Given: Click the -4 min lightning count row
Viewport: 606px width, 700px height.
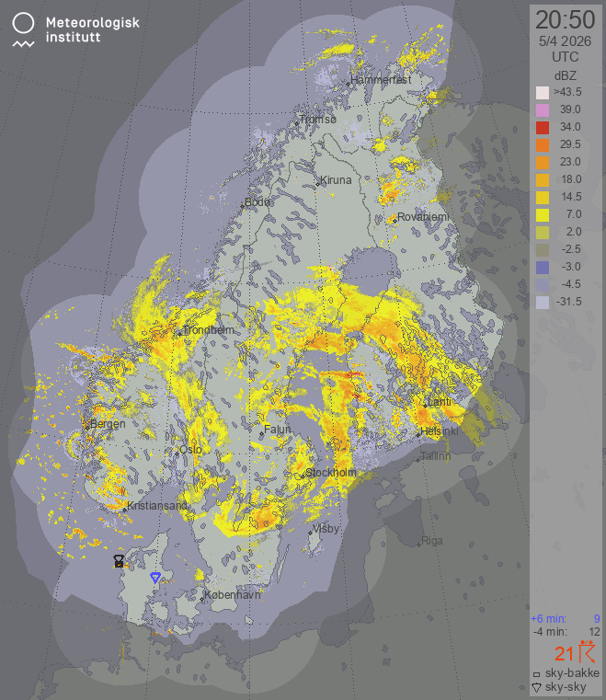Looking at the screenshot, I should pos(565,631).
